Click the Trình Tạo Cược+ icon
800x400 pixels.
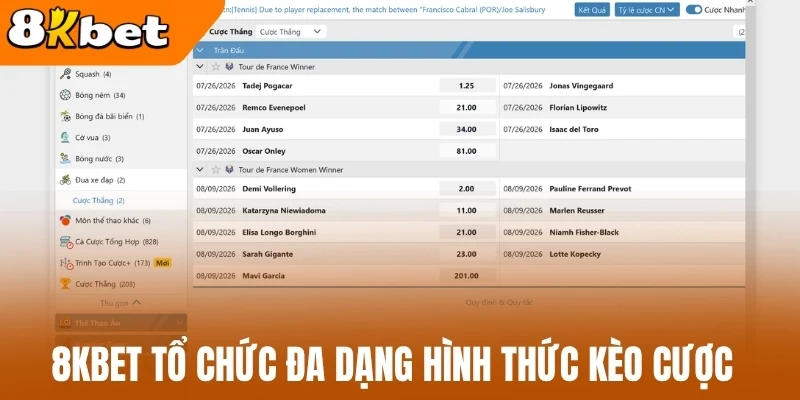point(66,263)
